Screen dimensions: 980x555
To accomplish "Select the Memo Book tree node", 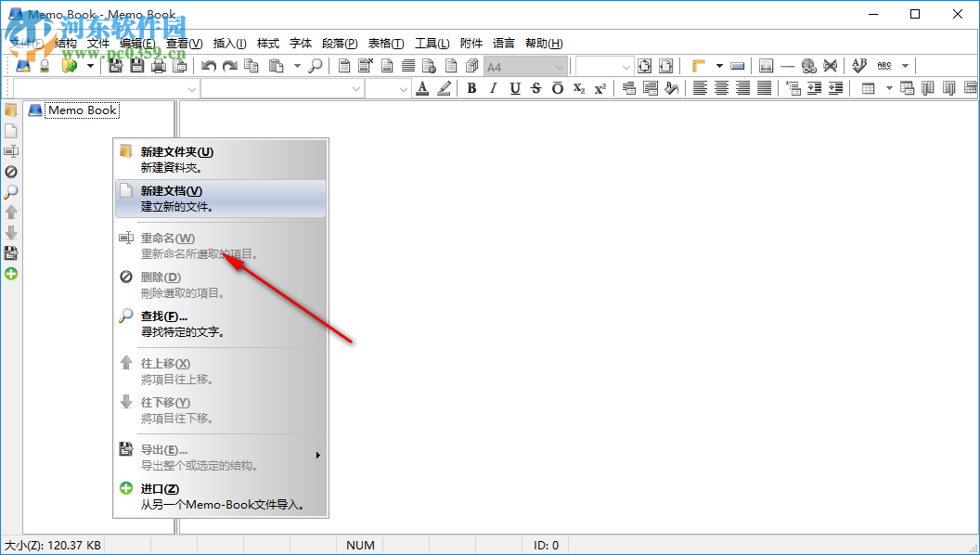I will (83, 110).
